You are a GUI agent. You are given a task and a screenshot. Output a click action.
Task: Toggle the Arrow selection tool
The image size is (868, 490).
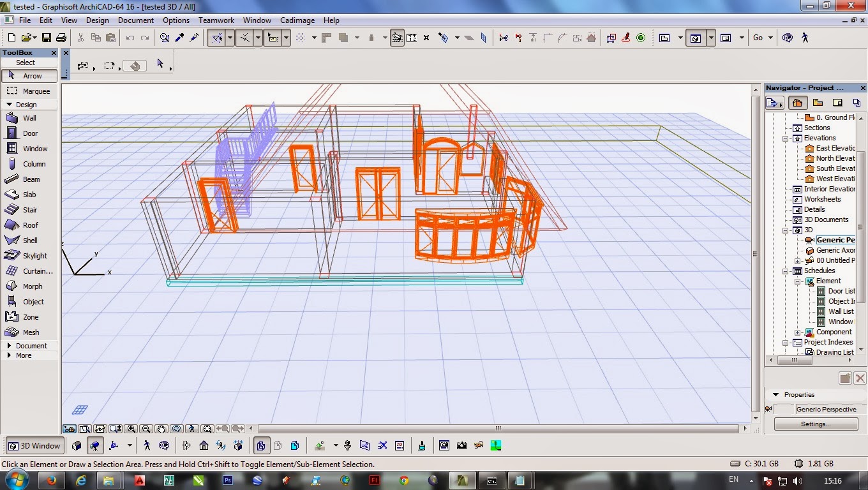29,76
